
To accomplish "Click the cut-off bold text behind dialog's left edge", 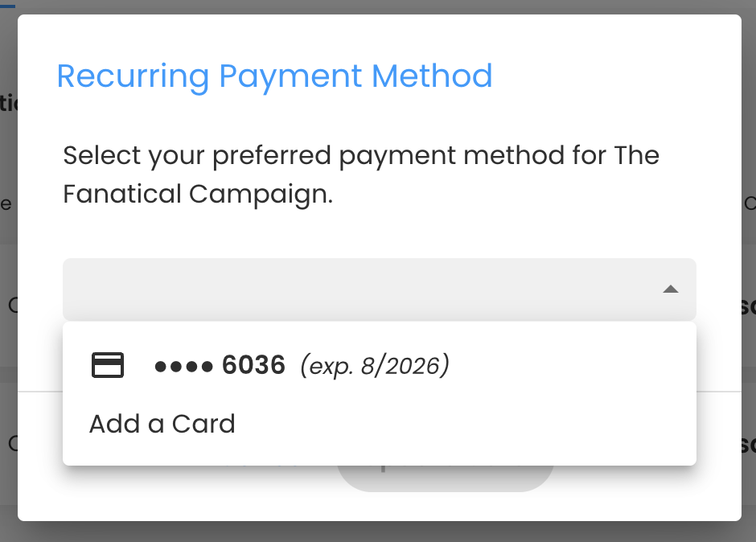I will click(9, 103).
